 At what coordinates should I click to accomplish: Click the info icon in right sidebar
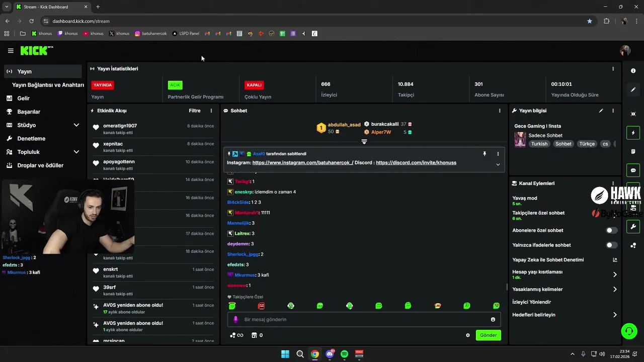[x=633, y=71]
